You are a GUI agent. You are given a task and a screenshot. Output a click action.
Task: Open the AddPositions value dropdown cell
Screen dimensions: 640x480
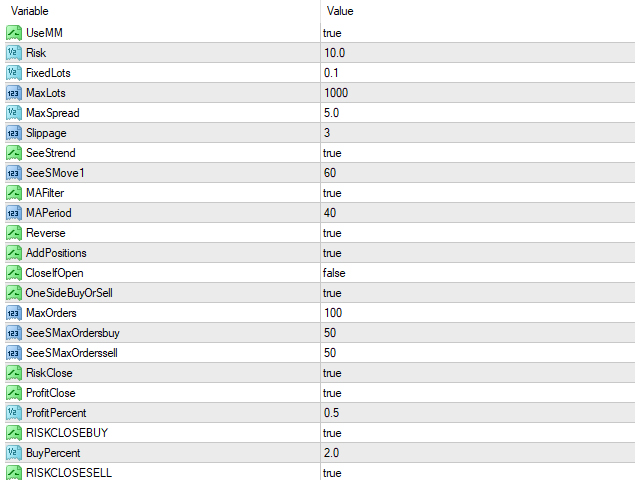point(478,253)
